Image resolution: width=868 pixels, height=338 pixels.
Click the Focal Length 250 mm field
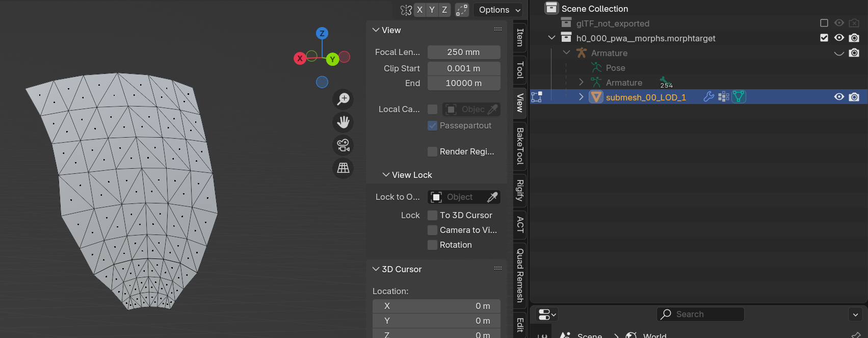click(463, 52)
